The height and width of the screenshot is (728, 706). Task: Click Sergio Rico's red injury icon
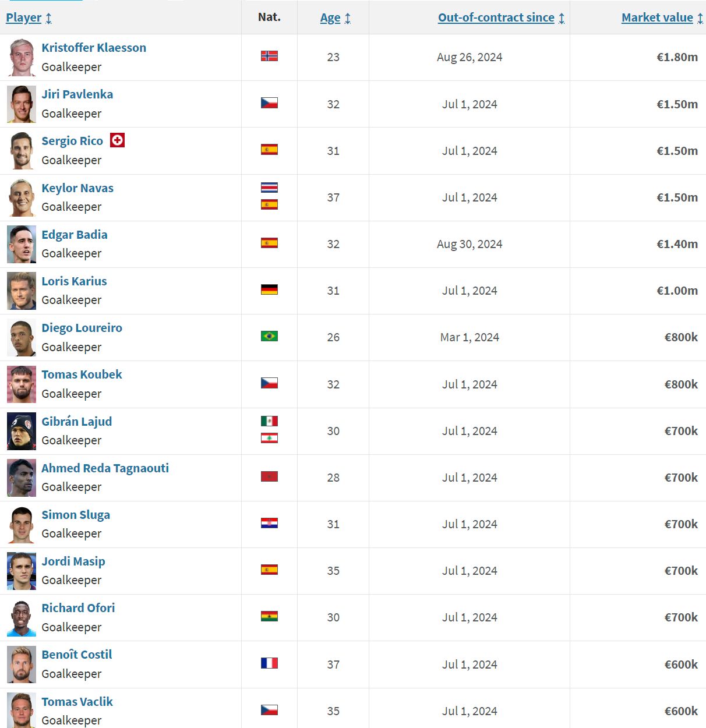click(x=117, y=140)
